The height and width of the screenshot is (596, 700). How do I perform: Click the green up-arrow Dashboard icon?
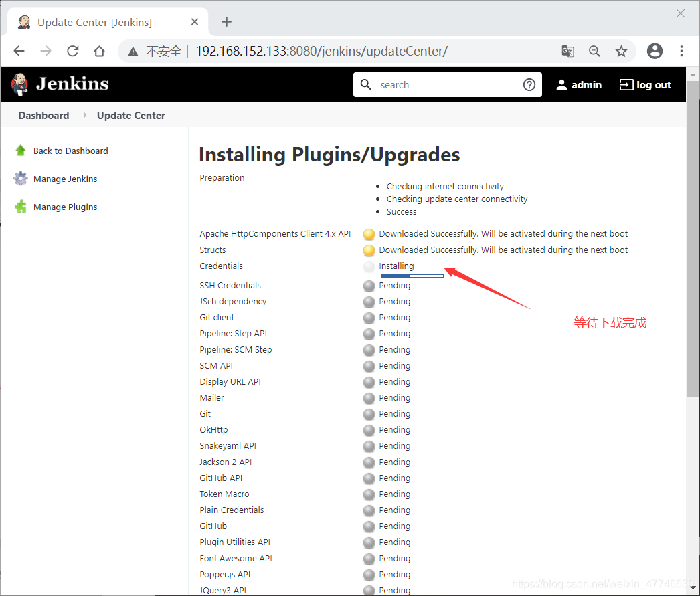(21, 151)
